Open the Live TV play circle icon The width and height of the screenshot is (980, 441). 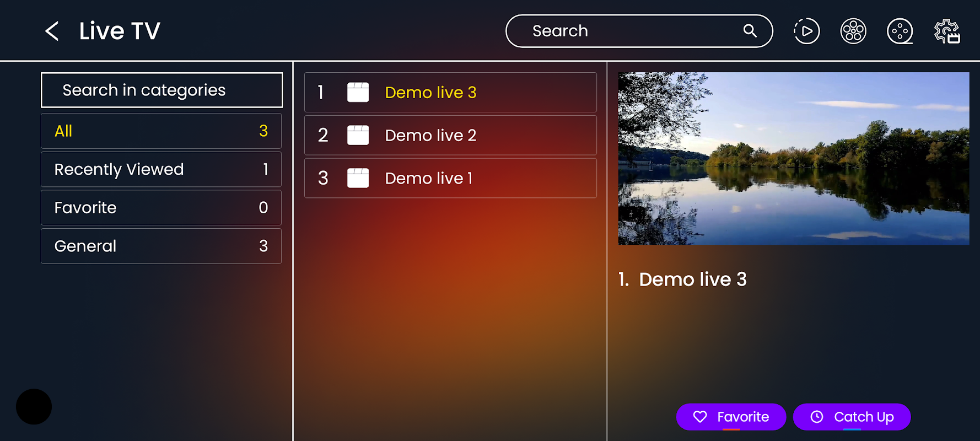tap(806, 31)
